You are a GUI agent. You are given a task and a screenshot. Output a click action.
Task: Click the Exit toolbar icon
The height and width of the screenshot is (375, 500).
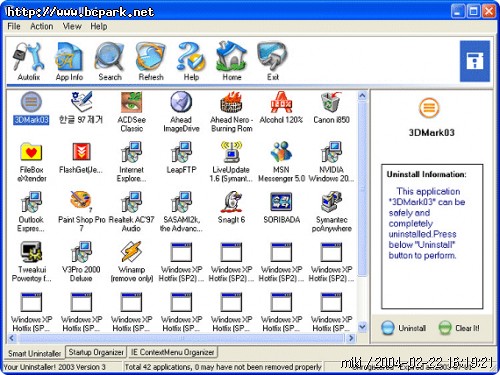pos(272,62)
